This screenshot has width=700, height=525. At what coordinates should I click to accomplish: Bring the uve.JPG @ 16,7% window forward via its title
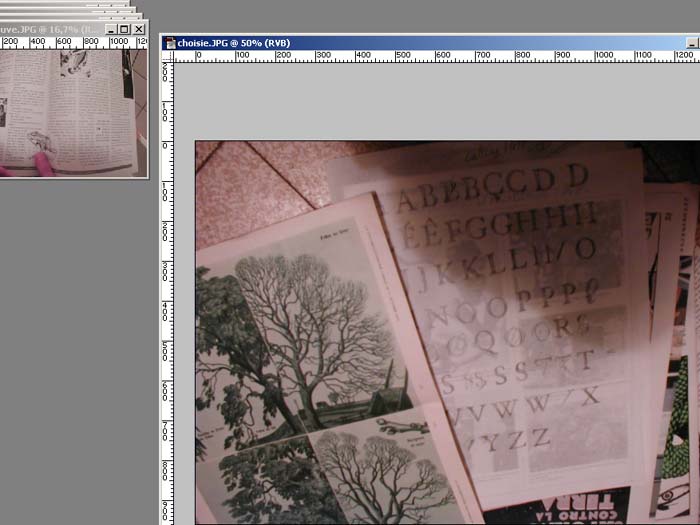[x=48, y=29]
